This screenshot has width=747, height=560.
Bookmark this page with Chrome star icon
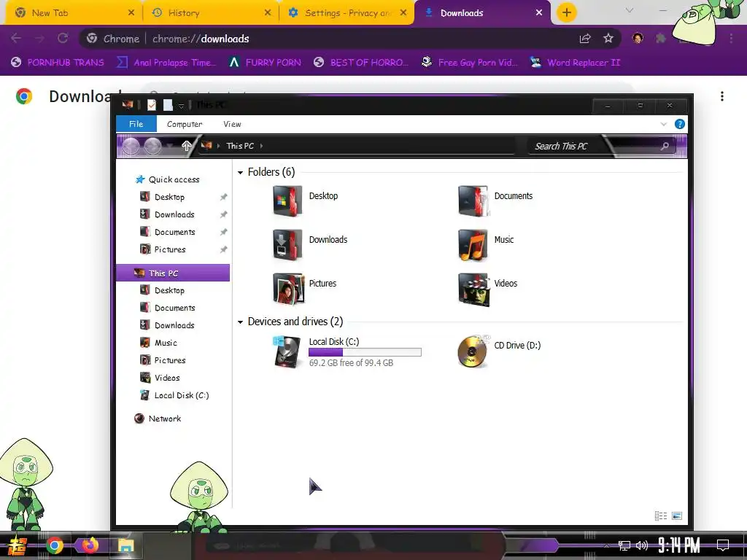click(x=608, y=39)
